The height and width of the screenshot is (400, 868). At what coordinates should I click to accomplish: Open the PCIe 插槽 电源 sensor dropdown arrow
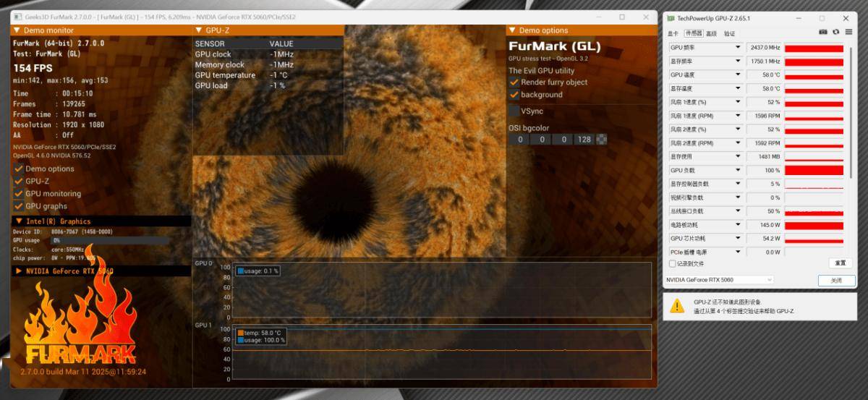(x=738, y=252)
